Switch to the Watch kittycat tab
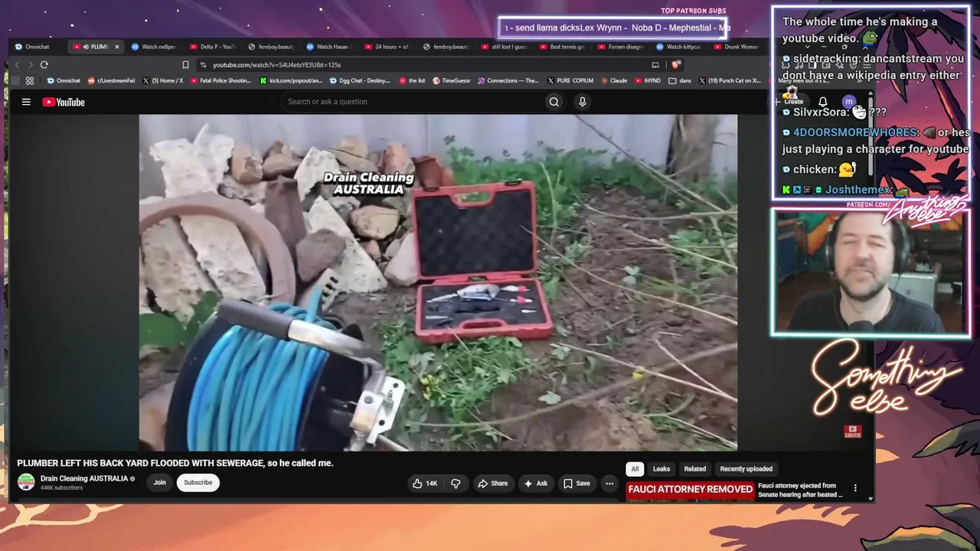The width and height of the screenshot is (980, 551). pos(678,47)
